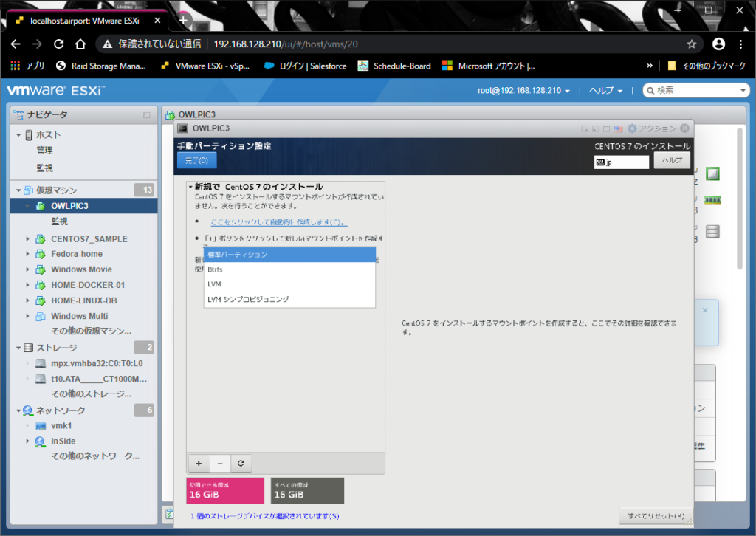The height and width of the screenshot is (536, 756).
Task: Click the すべてリセット button
Action: [x=656, y=516]
